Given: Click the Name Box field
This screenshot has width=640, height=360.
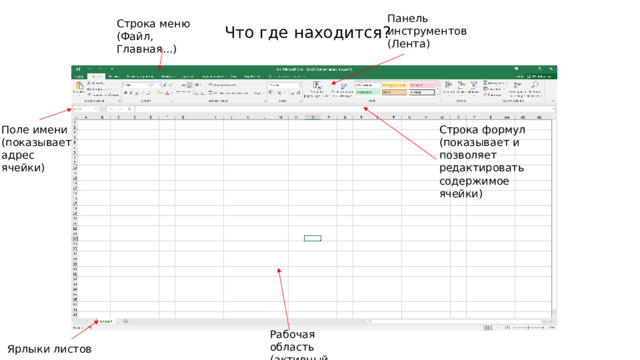Looking at the screenshot, I should pyautogui.click(x=86, y=109).
